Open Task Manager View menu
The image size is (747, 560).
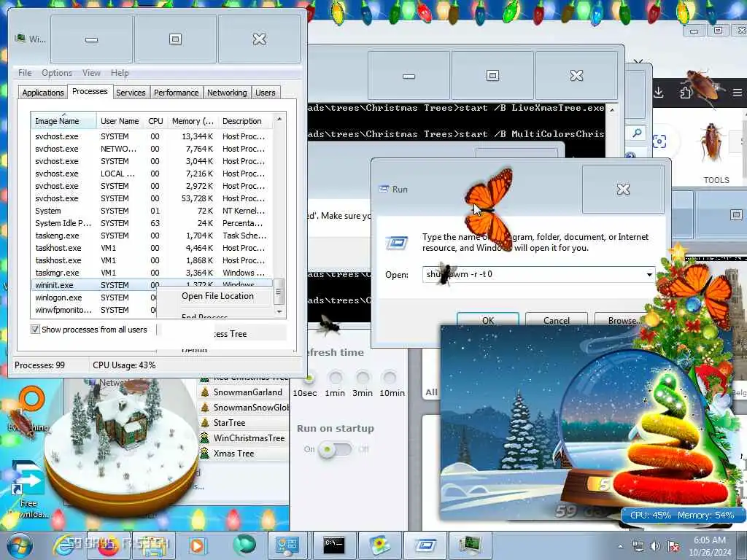(91, 73)
